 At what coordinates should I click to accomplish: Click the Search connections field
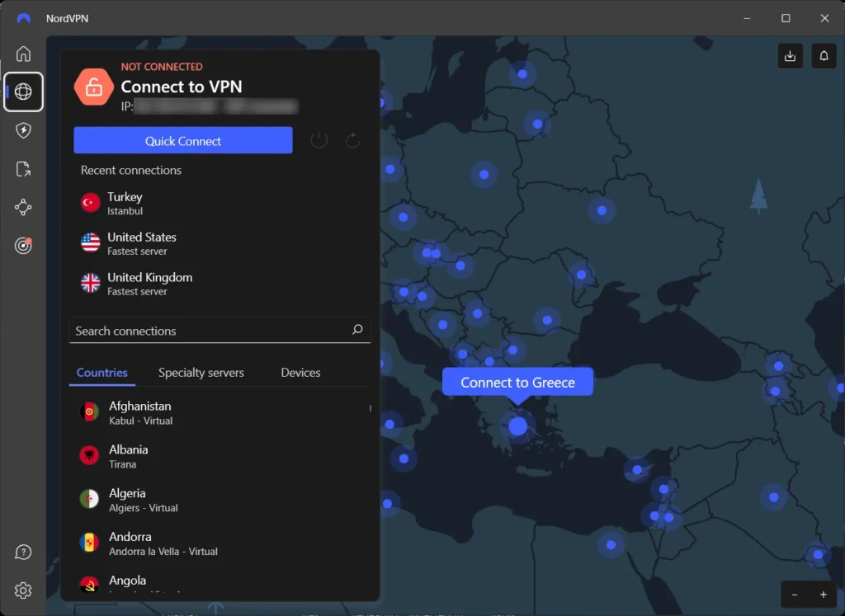[220, 330]
